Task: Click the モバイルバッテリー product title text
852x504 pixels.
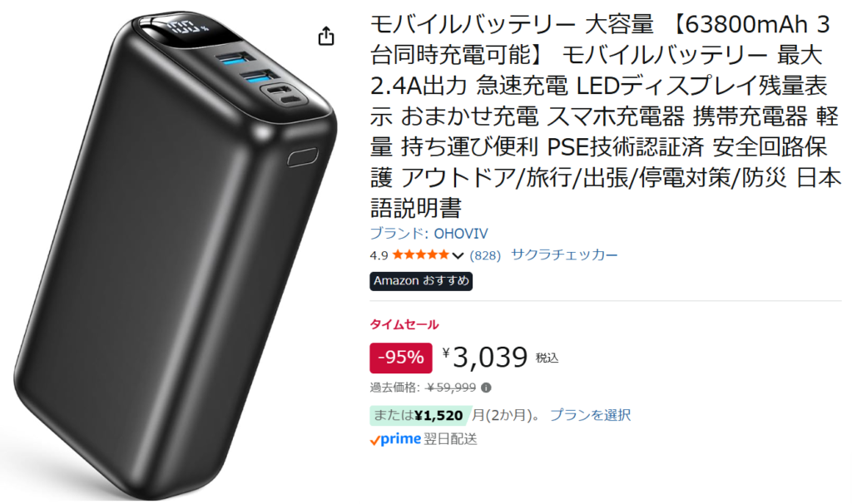Action: point(606,116)
